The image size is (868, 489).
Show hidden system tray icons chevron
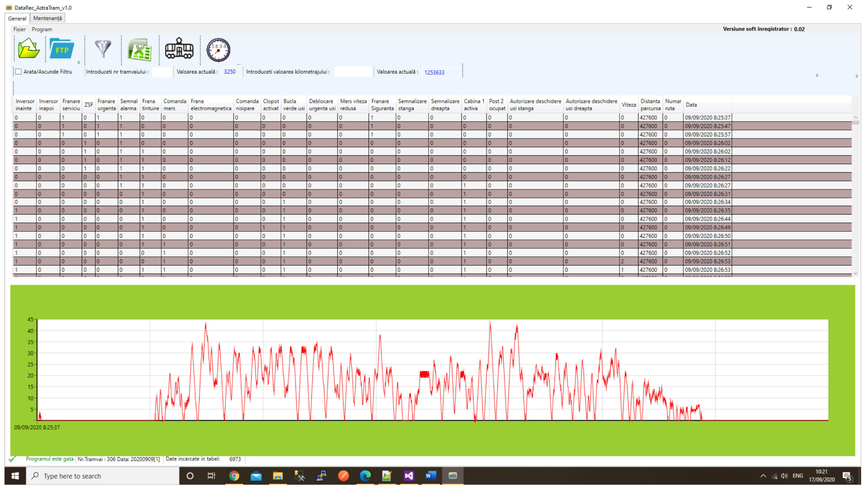pyautogui.click(x=763, y=476)
